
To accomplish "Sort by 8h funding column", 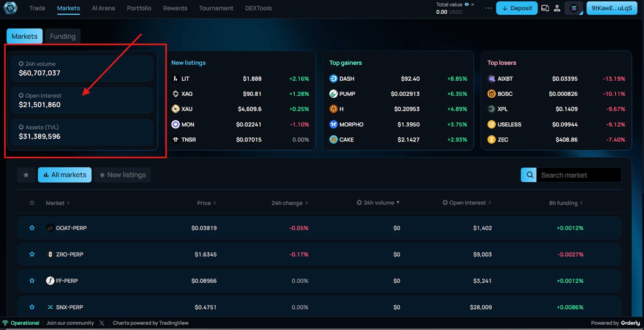I will click(x=566, y=203).
